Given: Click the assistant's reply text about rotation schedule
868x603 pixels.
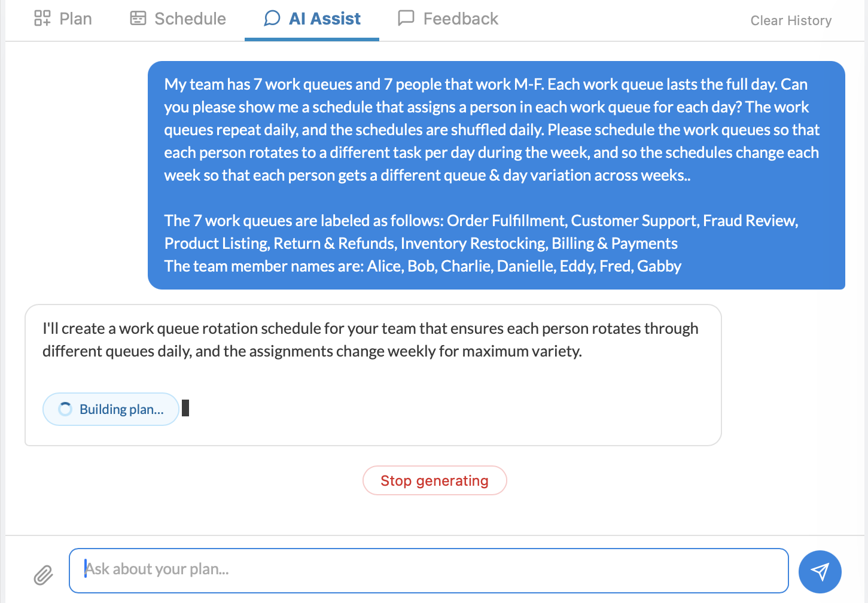Looking at the screenshot, I should [x=371, y=340].
